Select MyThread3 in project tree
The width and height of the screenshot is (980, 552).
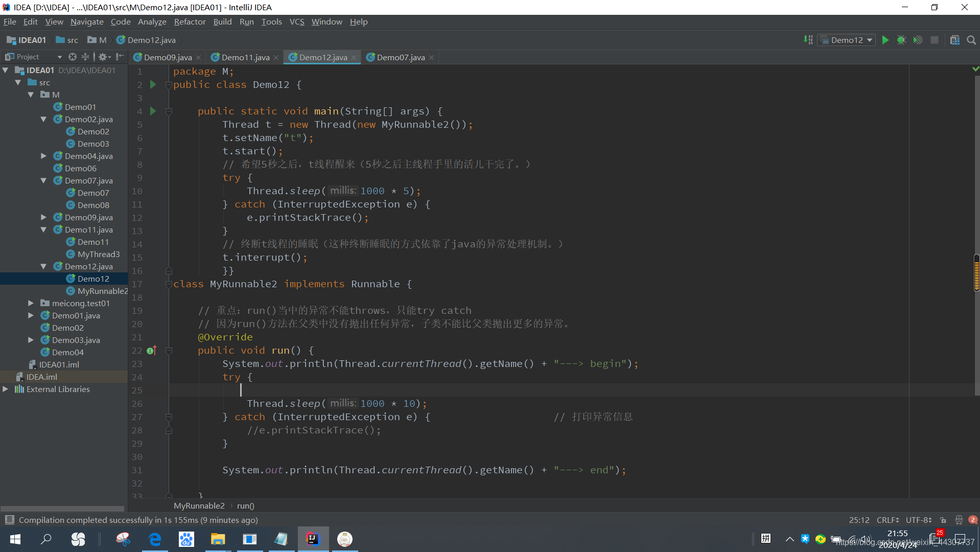tap(94, 254)
